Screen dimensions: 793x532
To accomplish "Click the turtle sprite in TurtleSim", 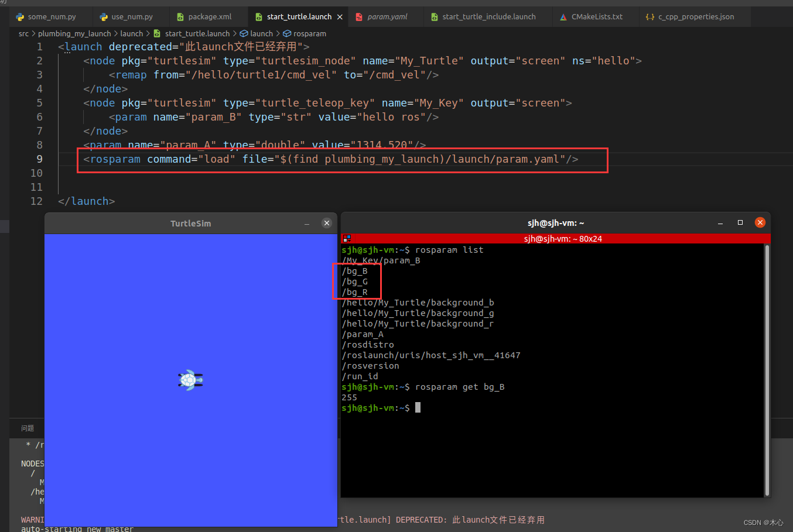I will pos(190,380).
